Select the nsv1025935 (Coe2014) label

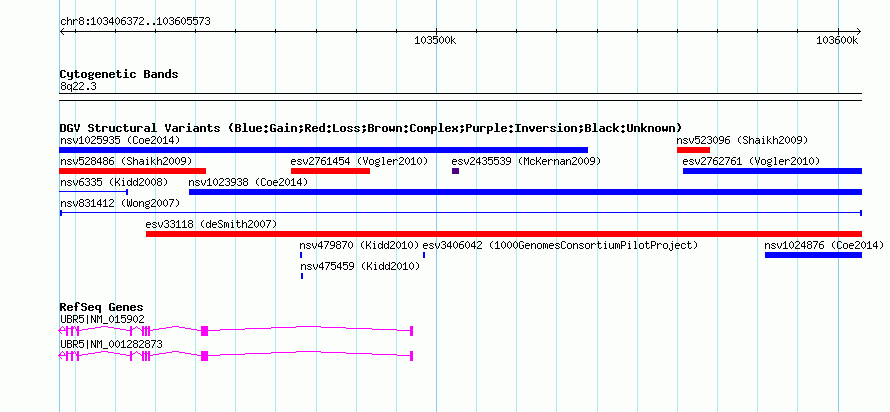120,140
